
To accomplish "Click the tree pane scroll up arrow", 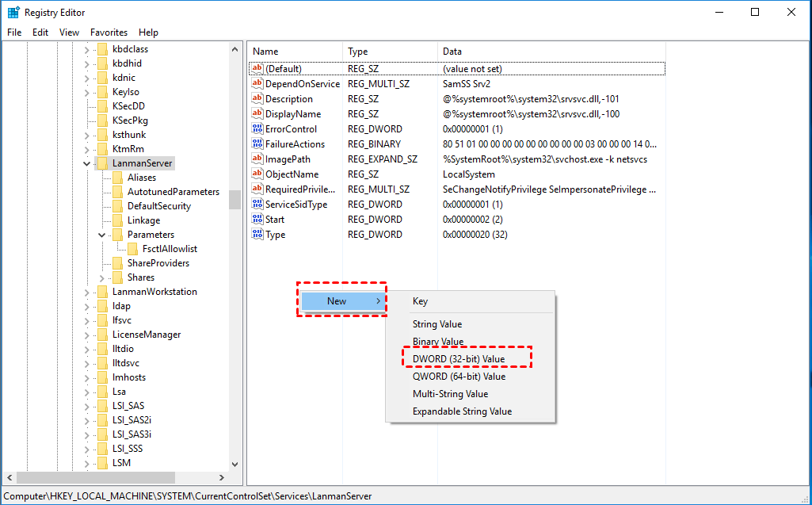I will pos(234,50).
